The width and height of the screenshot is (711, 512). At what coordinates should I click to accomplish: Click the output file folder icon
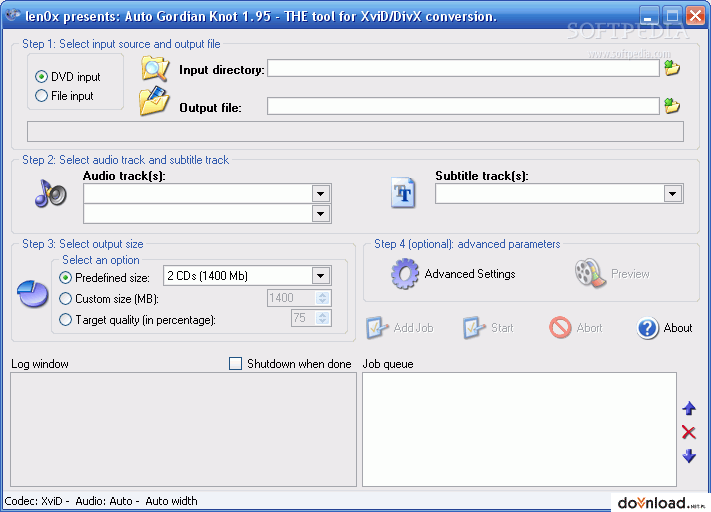(154, 101)
